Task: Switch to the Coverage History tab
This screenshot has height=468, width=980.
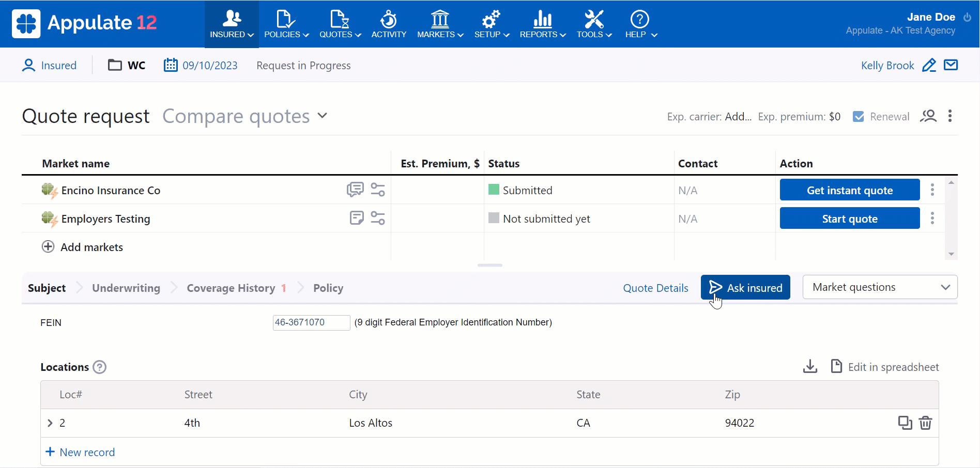Action: click(231, 288)
